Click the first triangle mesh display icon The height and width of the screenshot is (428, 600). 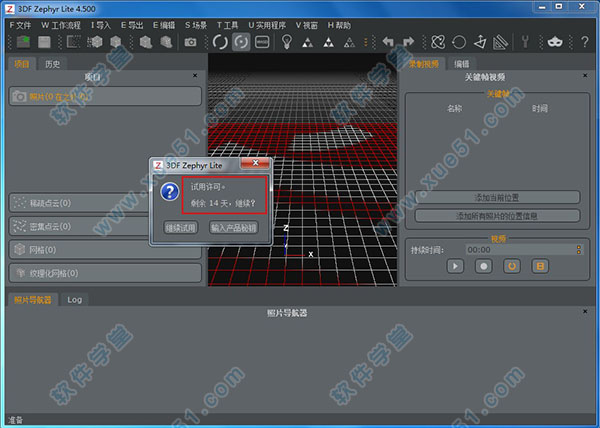click(x=307, y=42)
